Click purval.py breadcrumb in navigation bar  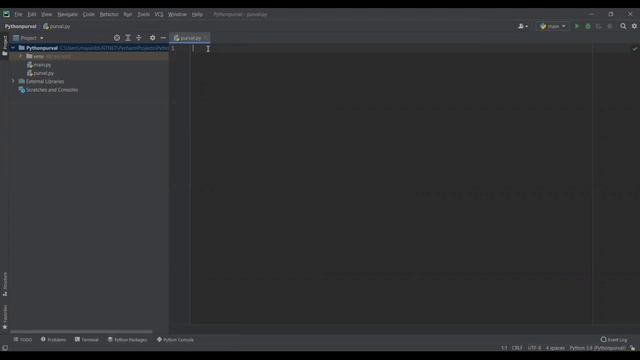pyautogui.click(x=57, y=27)
